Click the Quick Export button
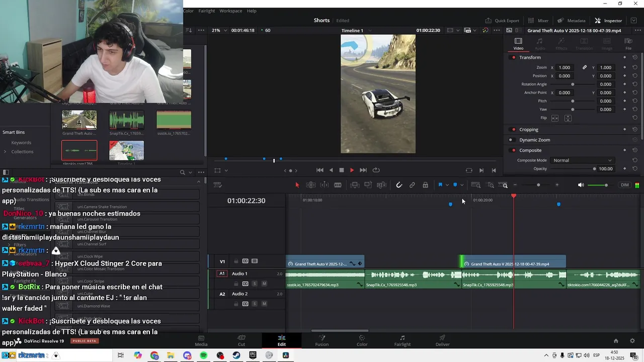 click(502, 21)
